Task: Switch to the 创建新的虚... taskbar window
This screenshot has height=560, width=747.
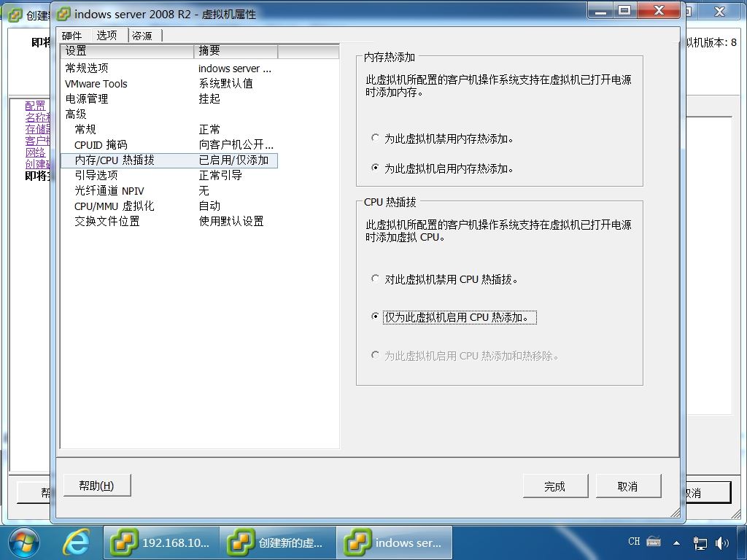Action: click(x=278, y=542)
